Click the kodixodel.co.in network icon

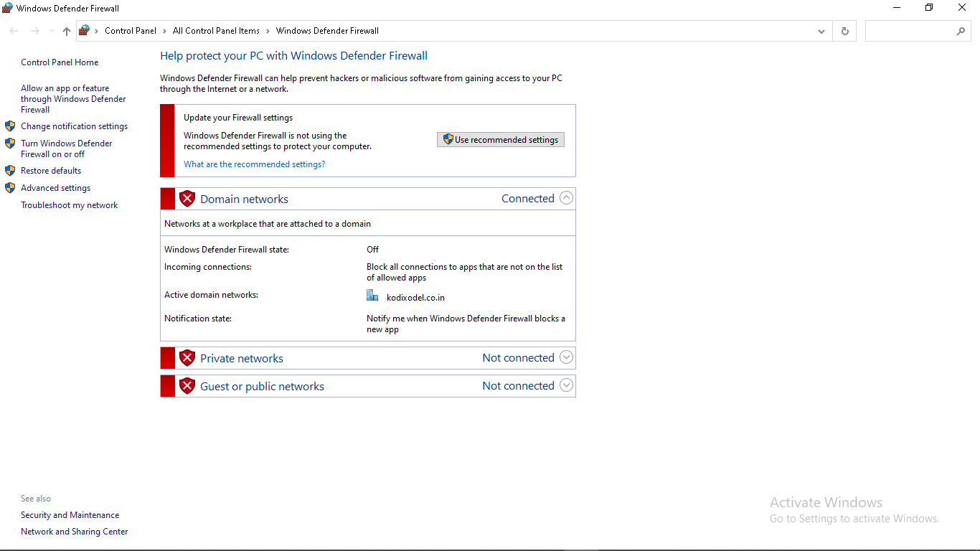tap(372, 296)
